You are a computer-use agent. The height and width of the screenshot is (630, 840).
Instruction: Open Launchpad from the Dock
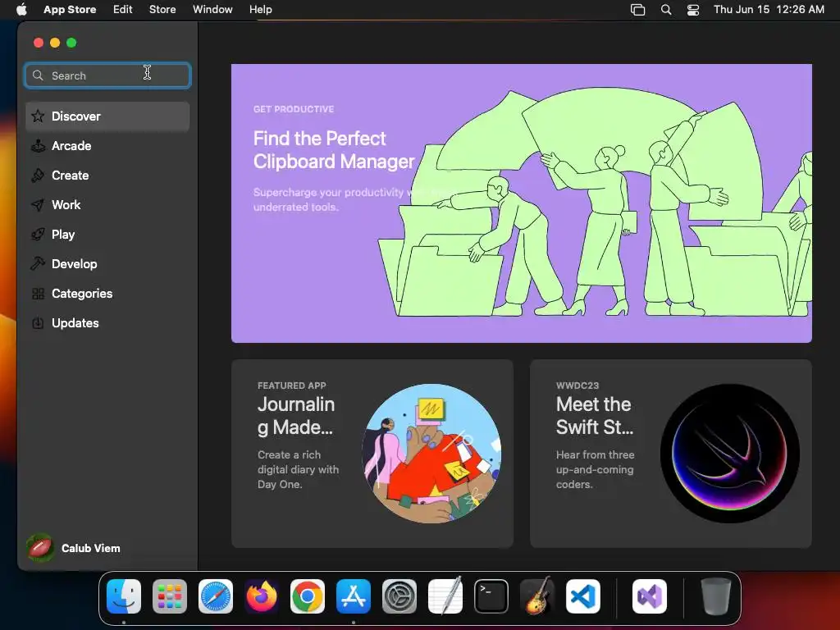[170, 596]
